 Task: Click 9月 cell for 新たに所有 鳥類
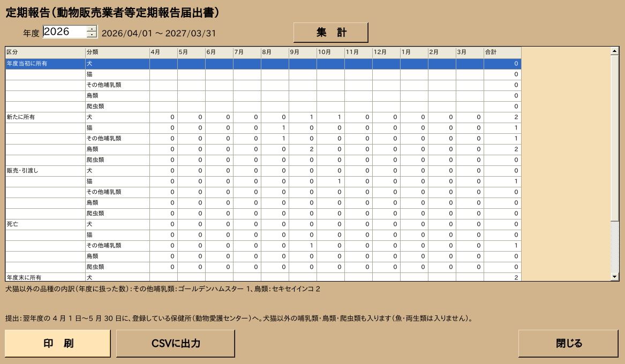coord(303,149)
